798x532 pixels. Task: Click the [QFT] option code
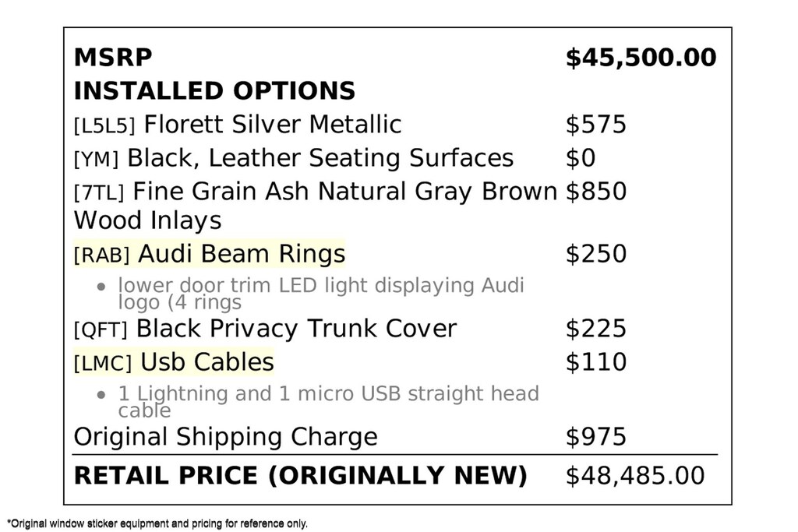coord(101,329)
